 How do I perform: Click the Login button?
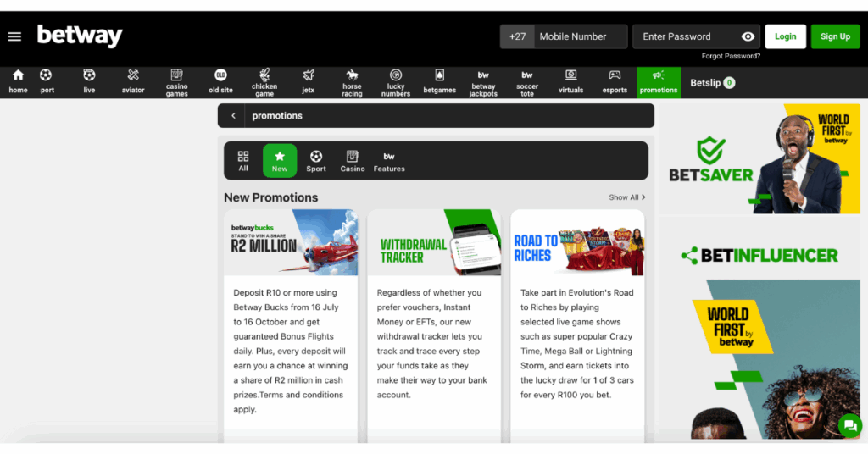786,36
